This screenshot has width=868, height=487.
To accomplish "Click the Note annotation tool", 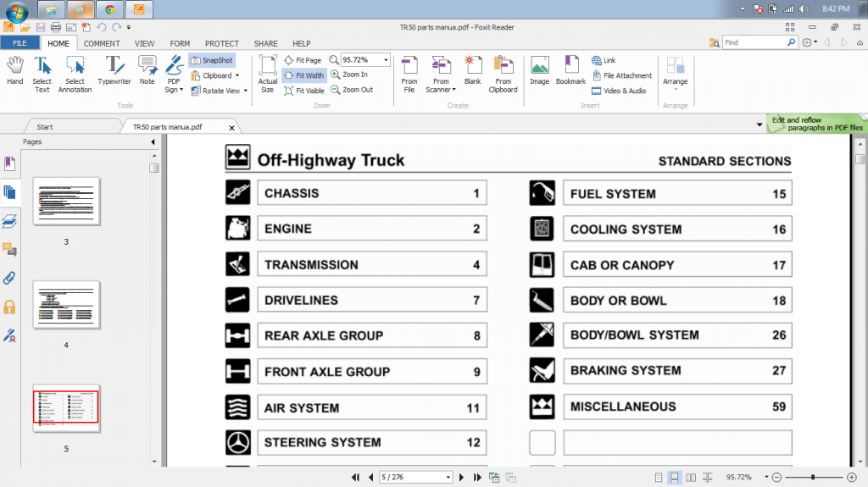I will [x=147, y=71].
